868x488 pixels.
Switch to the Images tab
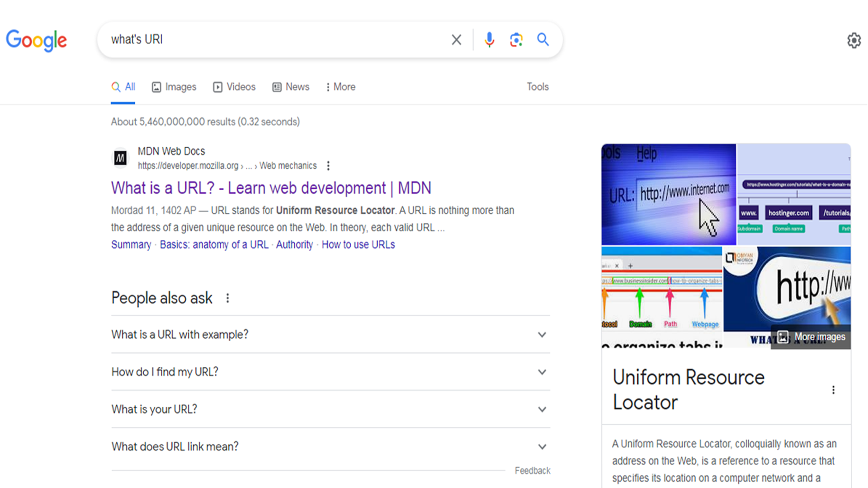point(174,87)
